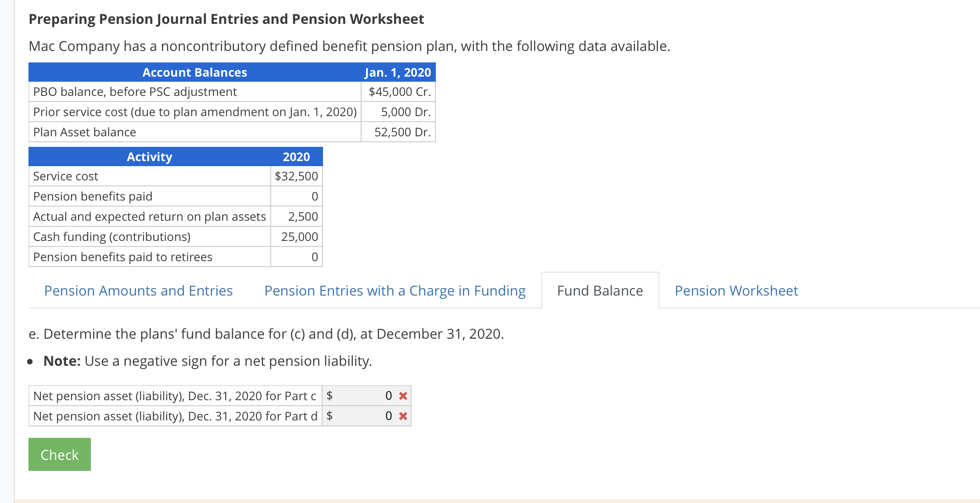Click the Account Balances table header
This screenshot has height=503, width=980.
point(195,72)
